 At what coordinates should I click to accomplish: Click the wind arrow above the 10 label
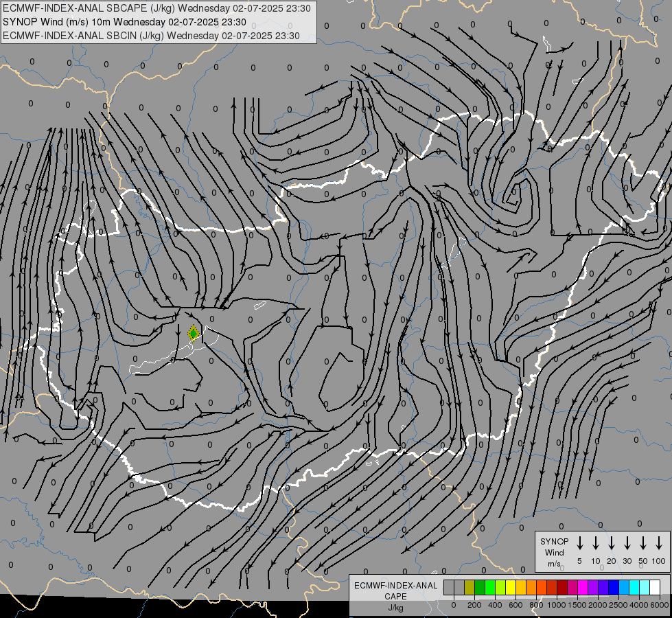click(595, 543)
